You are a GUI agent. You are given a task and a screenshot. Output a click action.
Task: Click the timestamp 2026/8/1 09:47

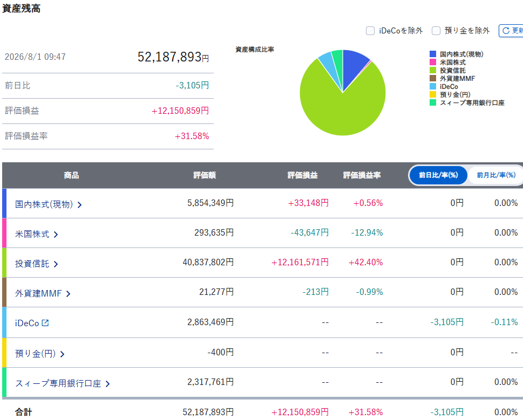[35, 57]
